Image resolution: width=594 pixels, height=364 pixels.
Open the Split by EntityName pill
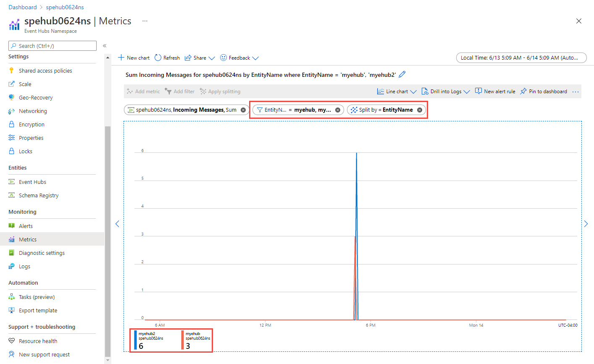[386, 110]
